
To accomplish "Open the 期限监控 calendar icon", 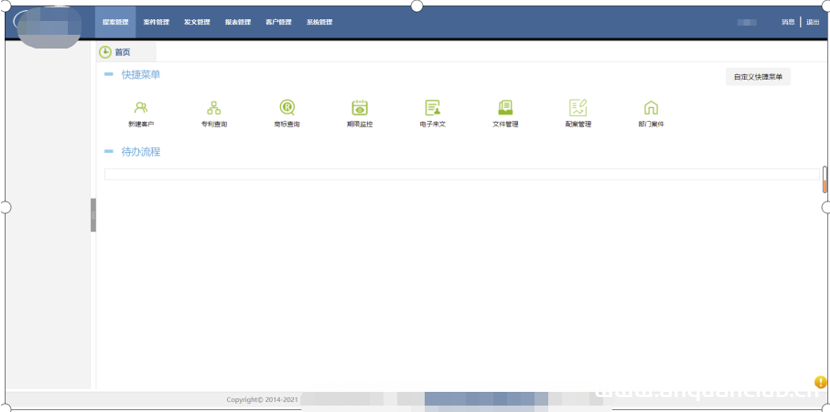I will (x=360, y=108).
